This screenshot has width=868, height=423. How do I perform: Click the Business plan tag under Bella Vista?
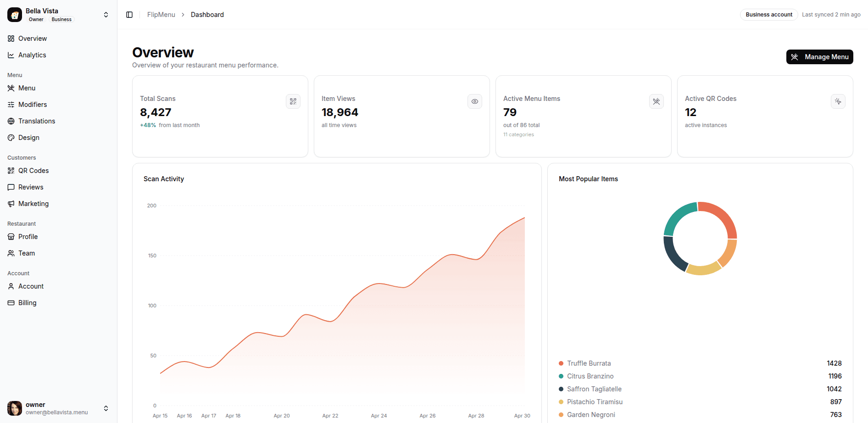pos(61,19)
